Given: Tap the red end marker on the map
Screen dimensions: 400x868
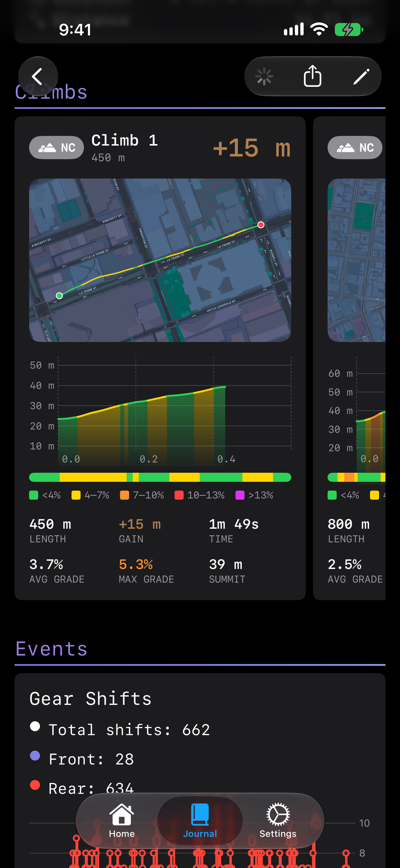Looking at the screenshot, I should coord(261,225).
